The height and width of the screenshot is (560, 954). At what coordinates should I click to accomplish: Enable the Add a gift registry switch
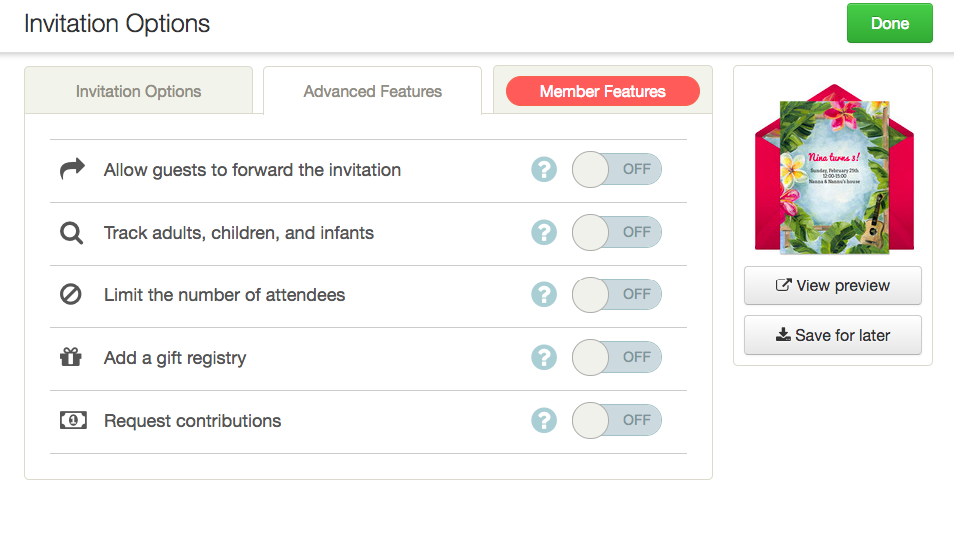point(616,357)
